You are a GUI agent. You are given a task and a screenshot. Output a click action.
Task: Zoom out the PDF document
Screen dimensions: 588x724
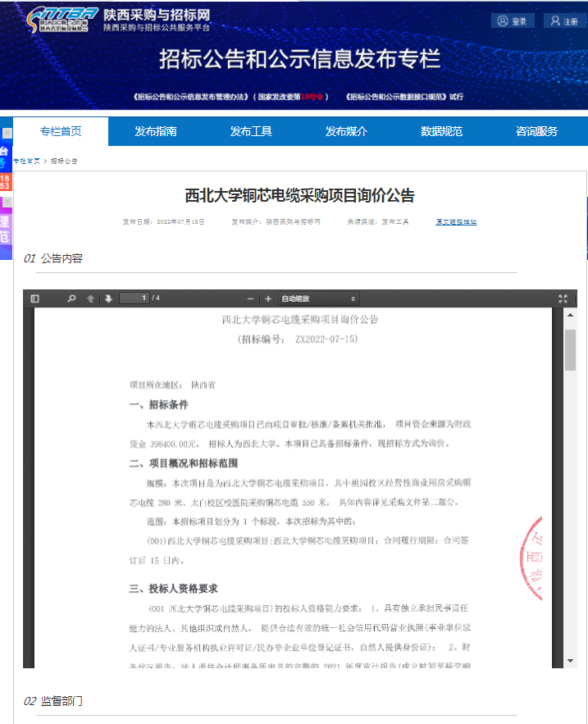252,298
